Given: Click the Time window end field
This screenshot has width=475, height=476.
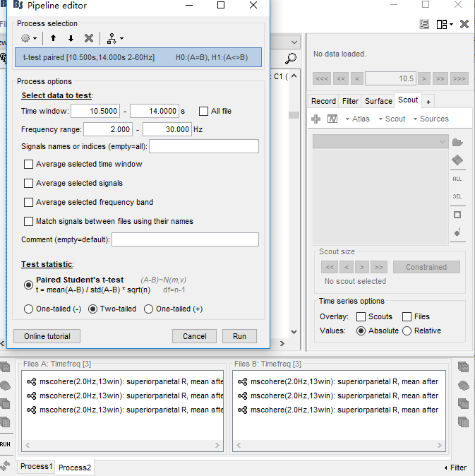Looking at the screenshot, I should 155,111.
